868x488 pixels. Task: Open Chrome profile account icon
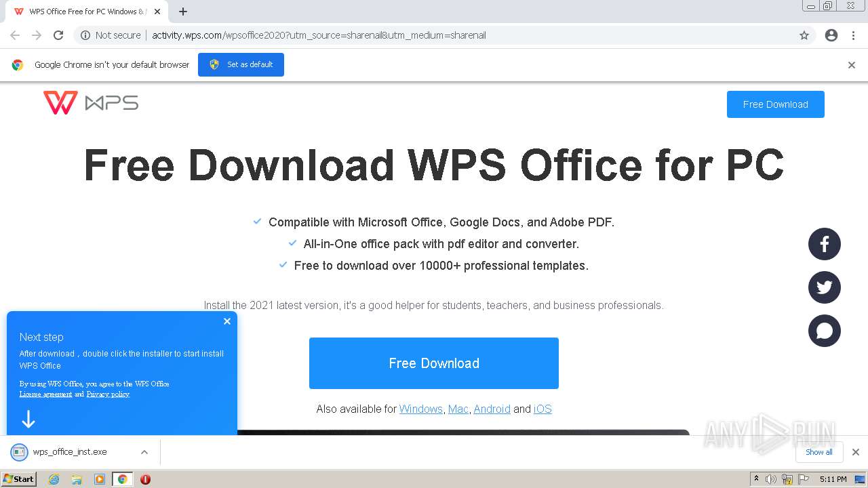[x=831, y=35]
